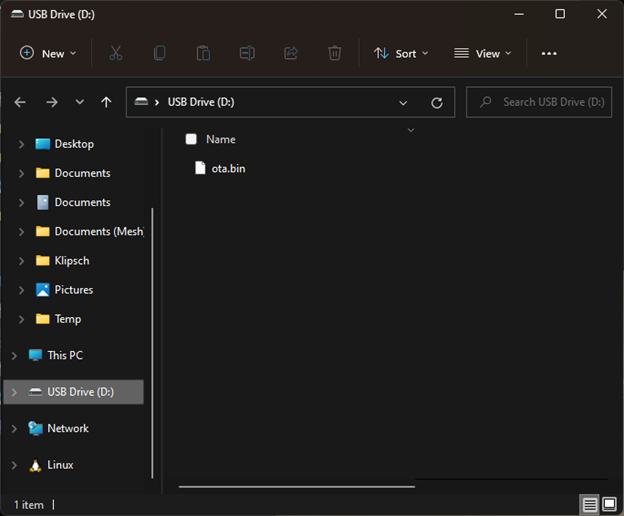
Task: Click the Cut scissors icon
Action: click(116, 53)
